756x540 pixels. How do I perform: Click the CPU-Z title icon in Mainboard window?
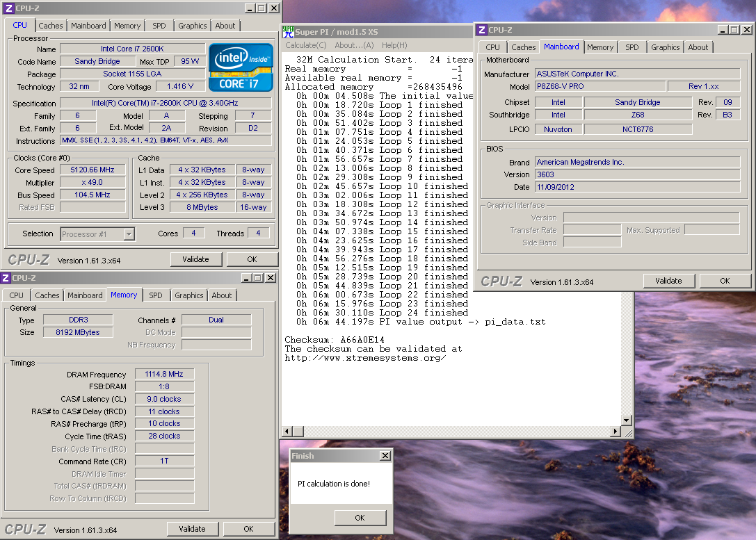482,30
